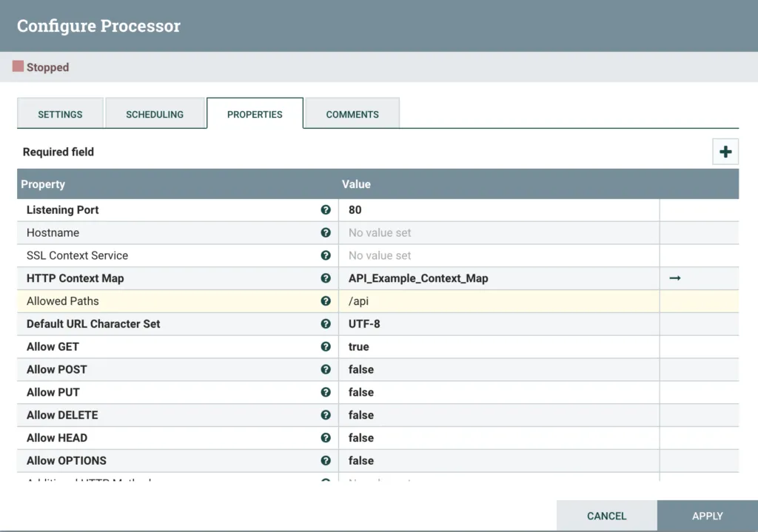Click help icon beside Allowed Paths
Image resolution: width=758 pixels, height=532 pixels.
click(x=326, y=301)
